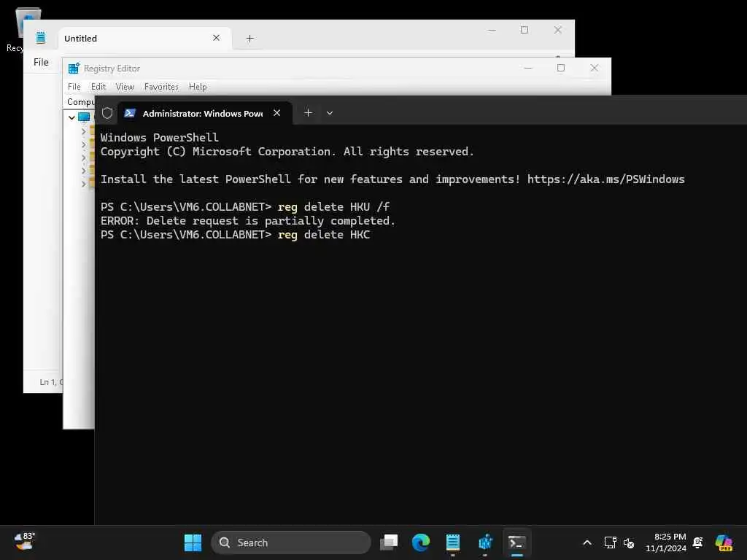Close the Untitled Notepad tab

point(216,38)
